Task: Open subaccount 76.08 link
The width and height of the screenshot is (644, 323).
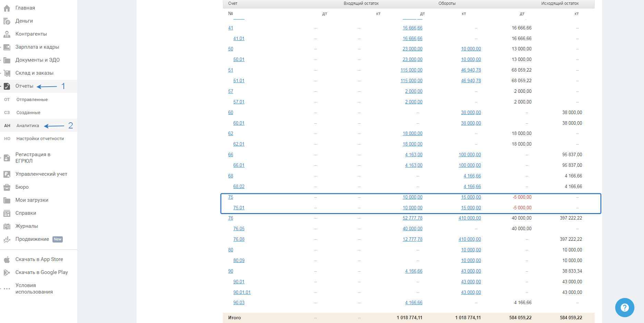Action: [239, 239]
